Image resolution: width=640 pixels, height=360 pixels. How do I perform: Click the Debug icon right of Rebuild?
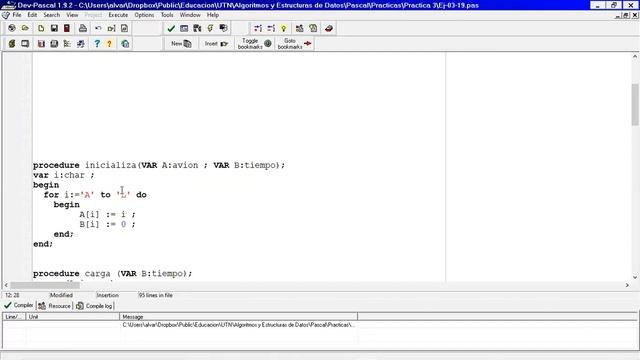coord(223,29)
